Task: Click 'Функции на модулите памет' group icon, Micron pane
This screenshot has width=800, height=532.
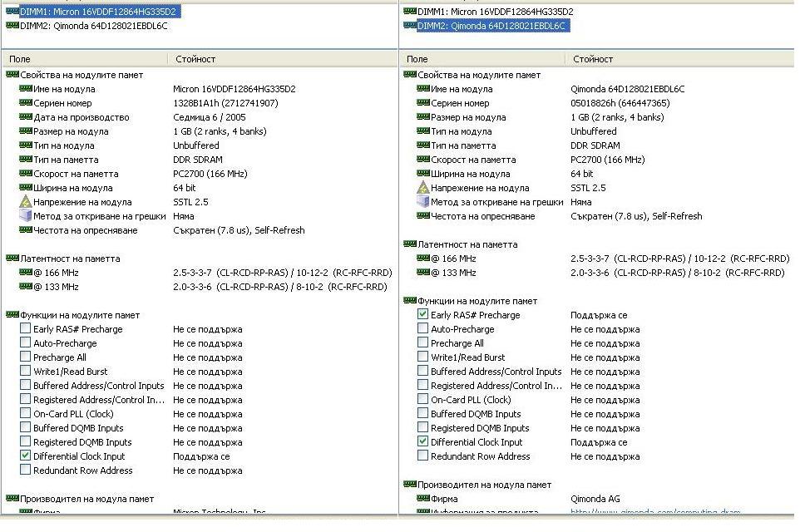Action: click(x=12, y=315)
